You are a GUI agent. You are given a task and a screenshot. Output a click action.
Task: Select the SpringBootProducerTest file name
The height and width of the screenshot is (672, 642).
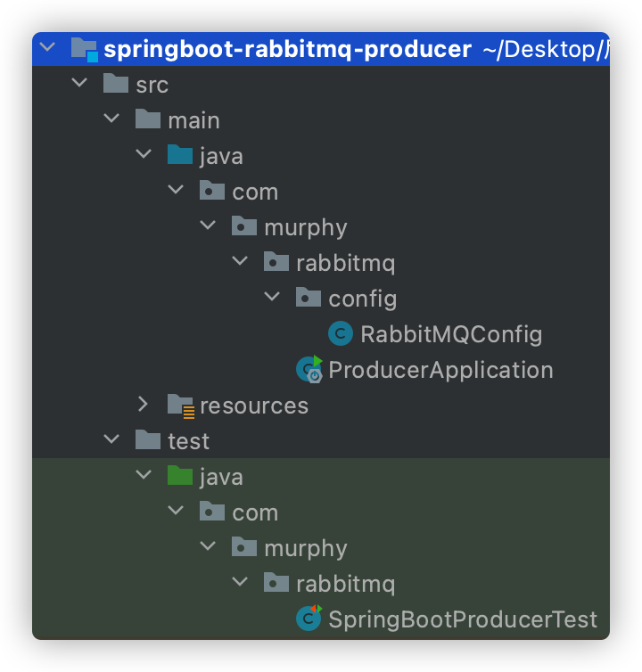point(462,619)
